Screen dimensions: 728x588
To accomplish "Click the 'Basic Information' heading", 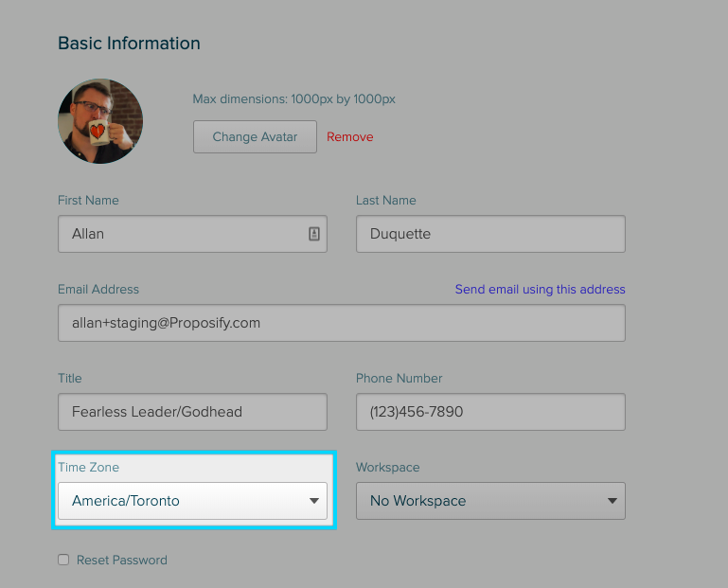I will [129, 44].
